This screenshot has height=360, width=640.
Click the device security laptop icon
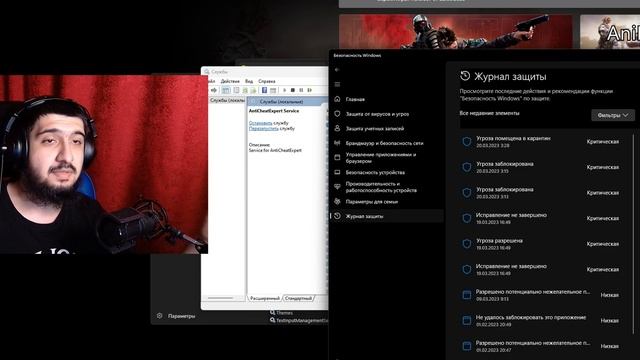[x=337, y=172]
